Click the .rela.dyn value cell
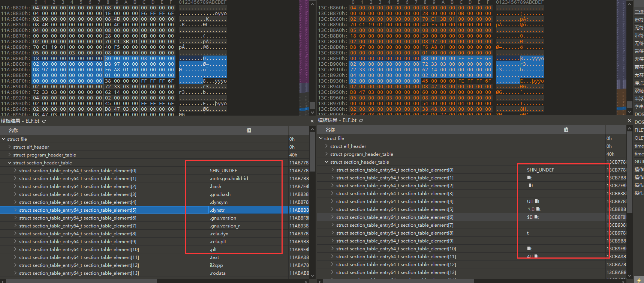The width and height of the screenshot is (644, 283). [249, 234]
